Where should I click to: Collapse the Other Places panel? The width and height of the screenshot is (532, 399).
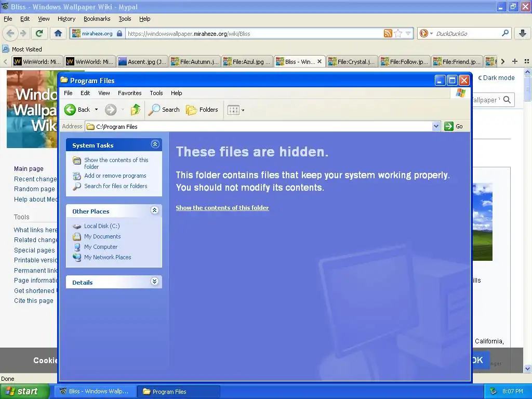155,210
